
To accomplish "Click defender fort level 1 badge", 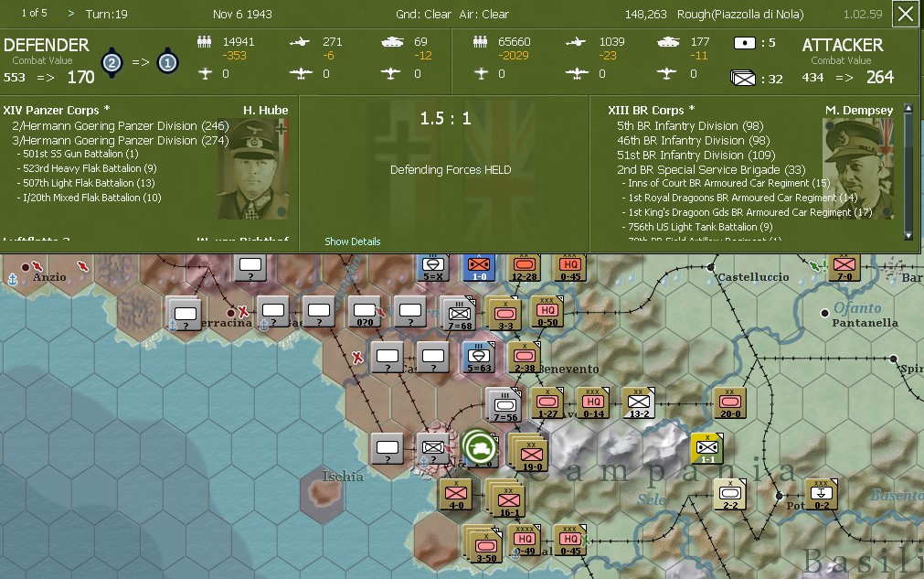I will [x=167, y=62].
